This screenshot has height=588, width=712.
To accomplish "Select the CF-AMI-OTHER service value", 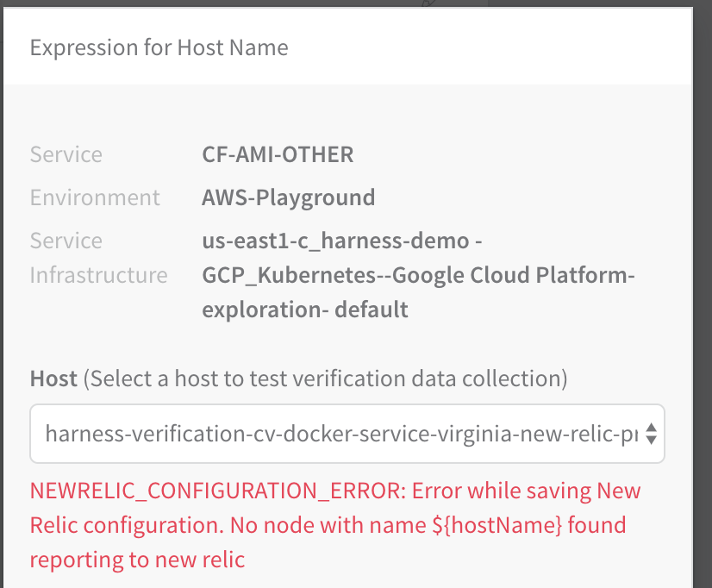I will click(x=278, y=154).
